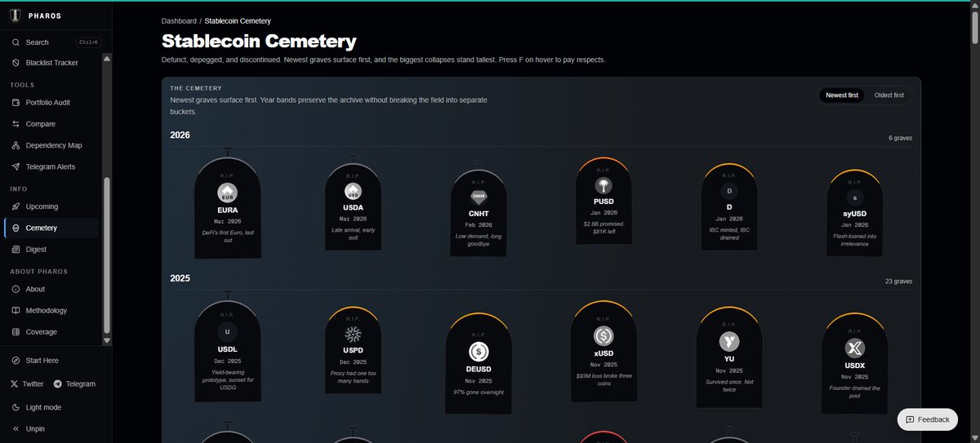Open the Telegram link in footer
Screen dimensions: 980x443
(74, 384)
